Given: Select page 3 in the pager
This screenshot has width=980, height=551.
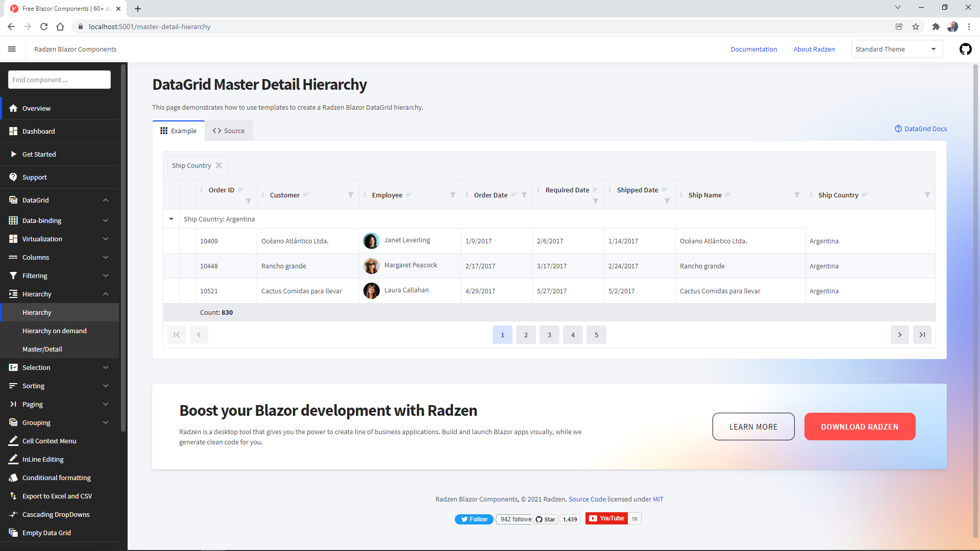Looking at the screenshot, I should [x=549, y=335].
